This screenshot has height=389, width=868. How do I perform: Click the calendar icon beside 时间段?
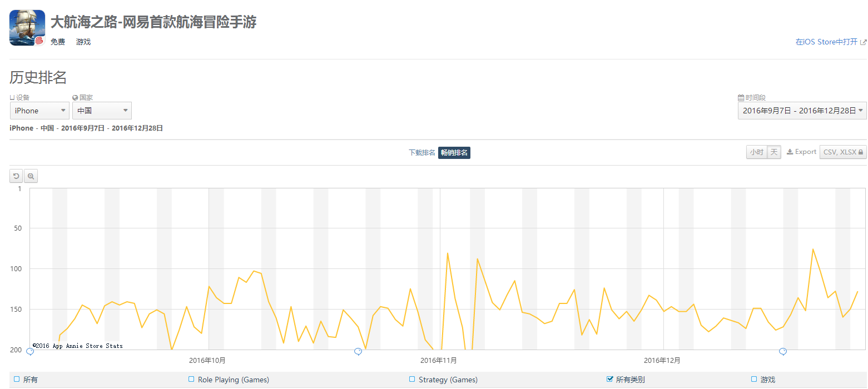click(741, 98)
